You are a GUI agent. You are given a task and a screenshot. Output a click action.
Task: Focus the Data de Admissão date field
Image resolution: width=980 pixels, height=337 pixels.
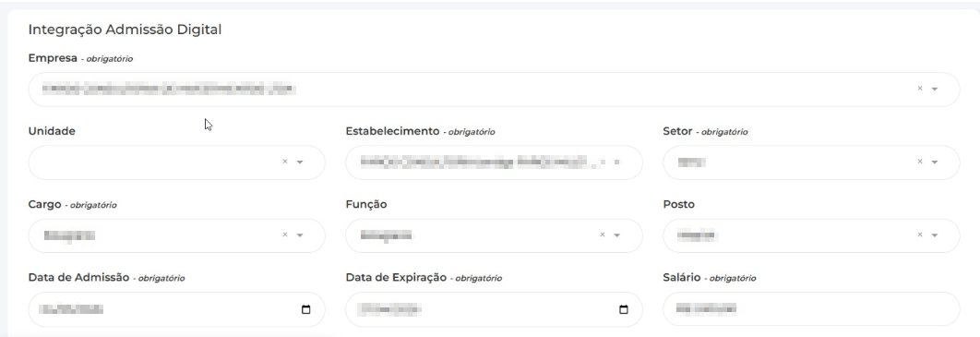pos(177,309)
